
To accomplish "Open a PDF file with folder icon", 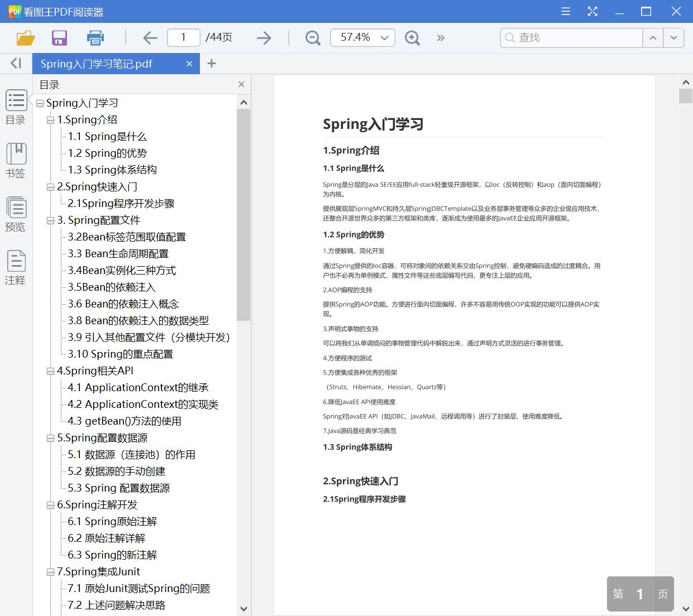I will [x=26, y=38].
